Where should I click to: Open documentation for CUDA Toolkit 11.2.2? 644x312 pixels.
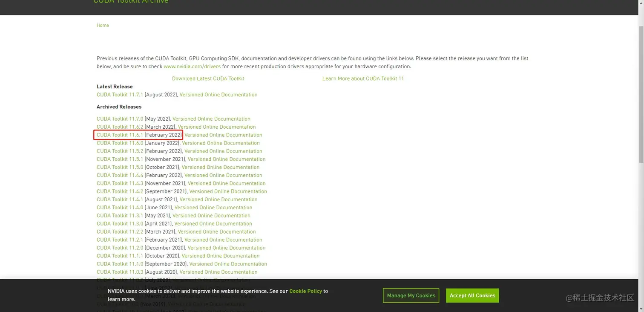tap(217, 232)
